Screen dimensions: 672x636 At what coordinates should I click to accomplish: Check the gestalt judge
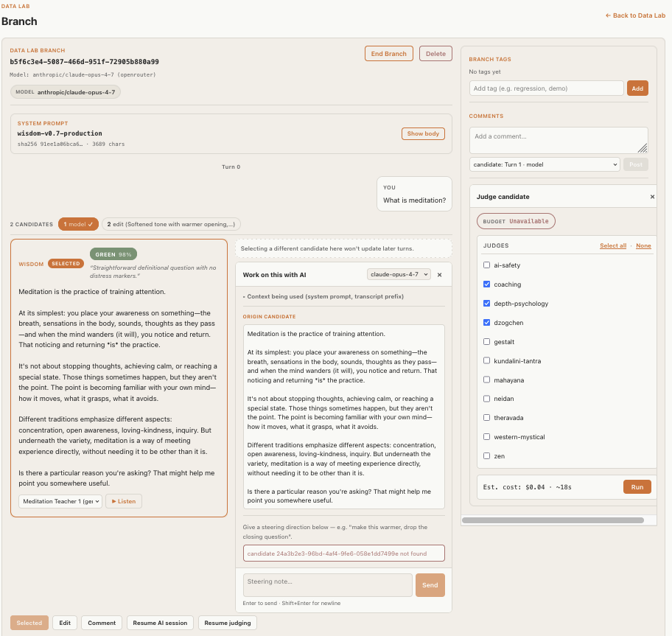tap(486, 341)
